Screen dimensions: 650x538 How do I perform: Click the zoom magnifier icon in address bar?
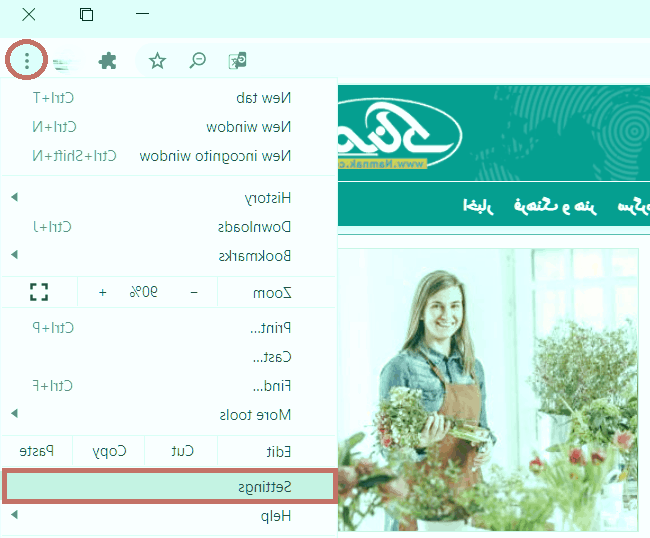198,61
